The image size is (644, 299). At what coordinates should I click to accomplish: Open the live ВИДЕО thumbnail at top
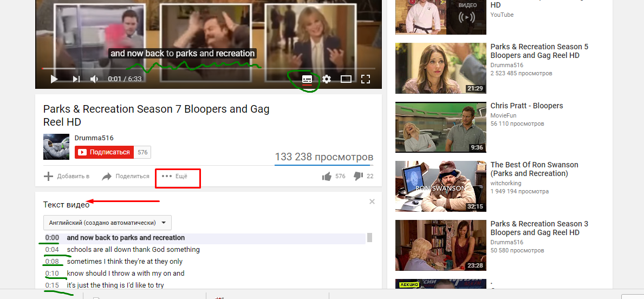click(x=441, y=17)
